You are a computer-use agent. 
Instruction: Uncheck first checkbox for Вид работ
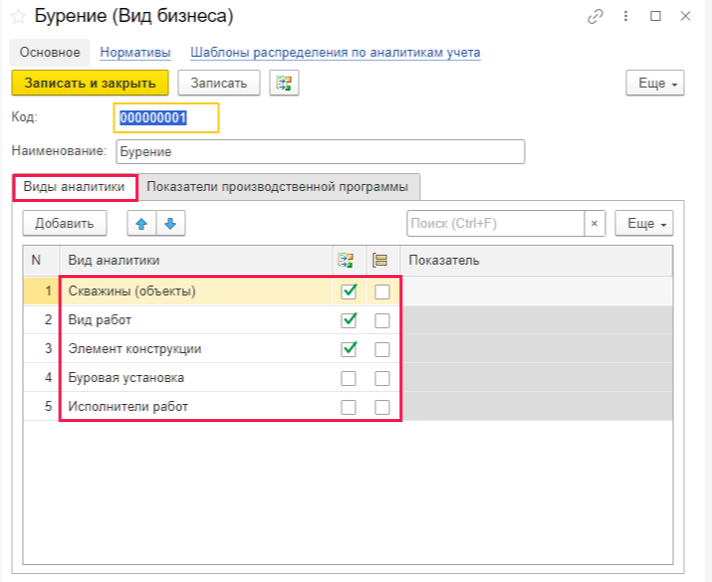click(x=349, y=320)
